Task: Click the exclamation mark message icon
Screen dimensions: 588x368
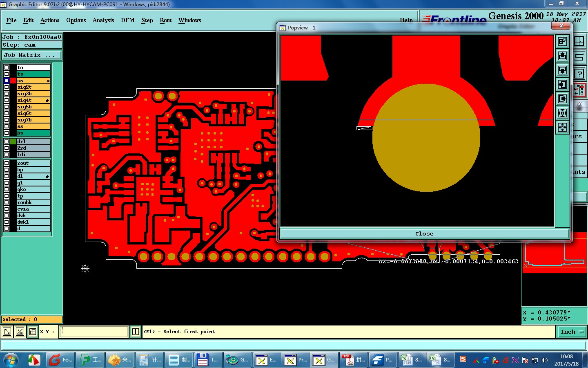Action: point(136,332)
